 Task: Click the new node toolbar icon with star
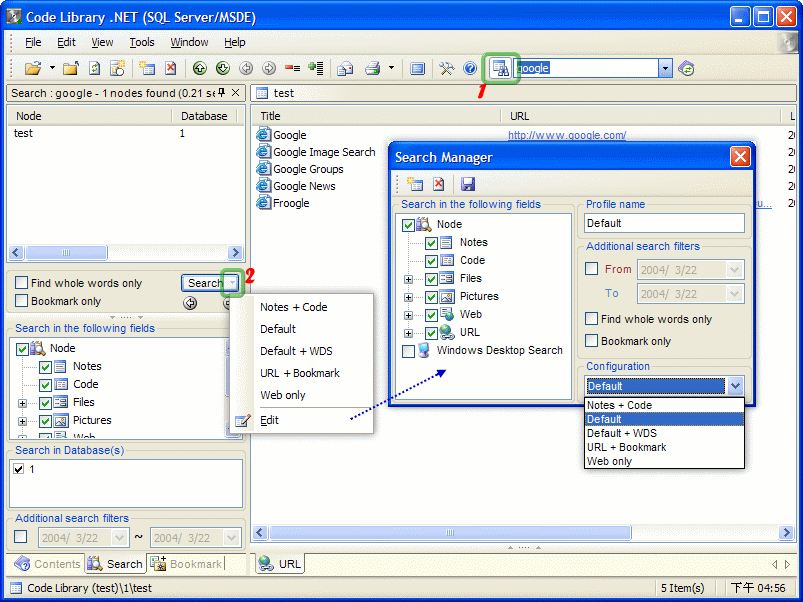pos(147,68)
